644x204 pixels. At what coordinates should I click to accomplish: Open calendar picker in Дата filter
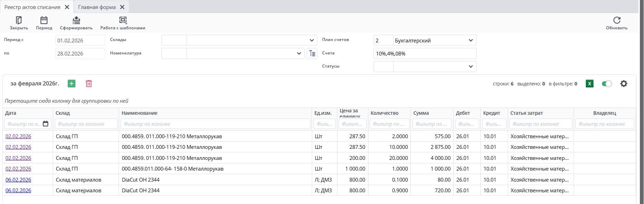tap(46, 124)
